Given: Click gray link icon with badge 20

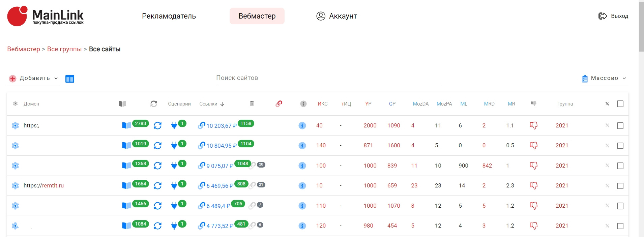Looking at the screenshot, I should (253, 165).
